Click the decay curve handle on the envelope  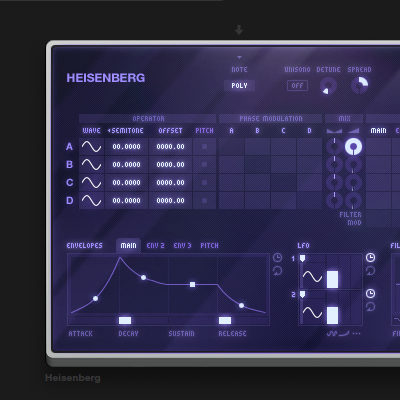(x=143, y=277)
